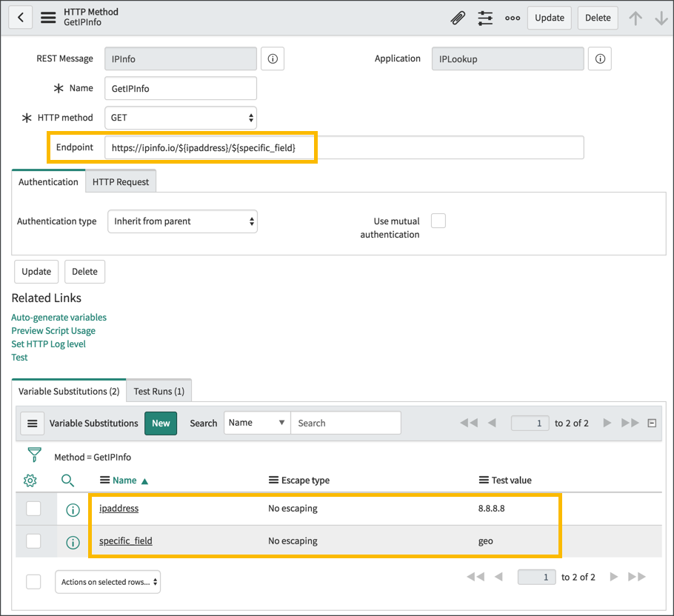Select the Test Runs (1) tab

[x=159, y=392]
